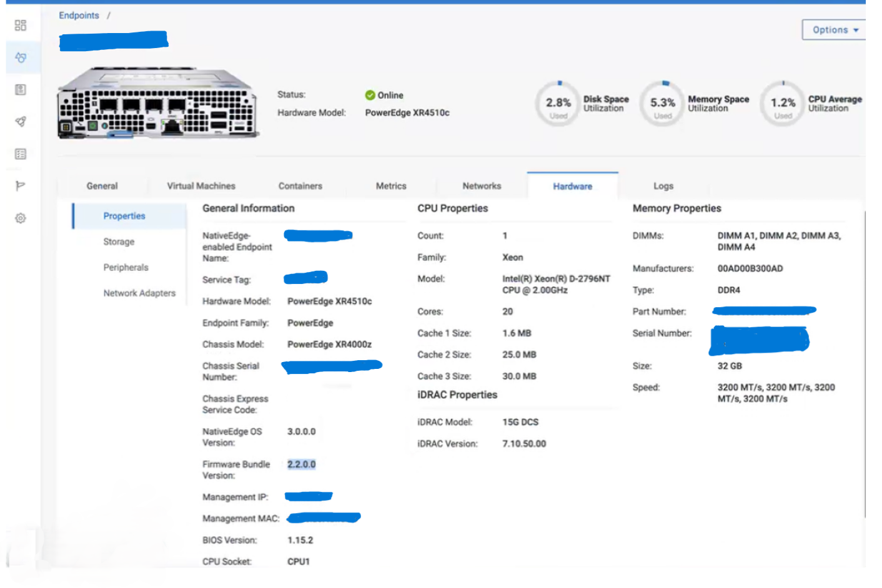Click the memory 'Part Number:' label
The image size is (882, 588).
[660, 311]
